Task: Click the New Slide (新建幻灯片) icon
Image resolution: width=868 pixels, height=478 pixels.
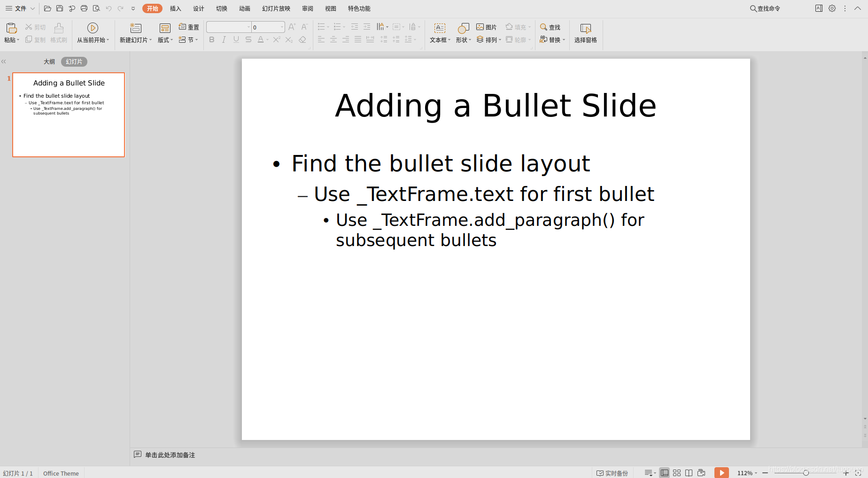Action: 135,28
